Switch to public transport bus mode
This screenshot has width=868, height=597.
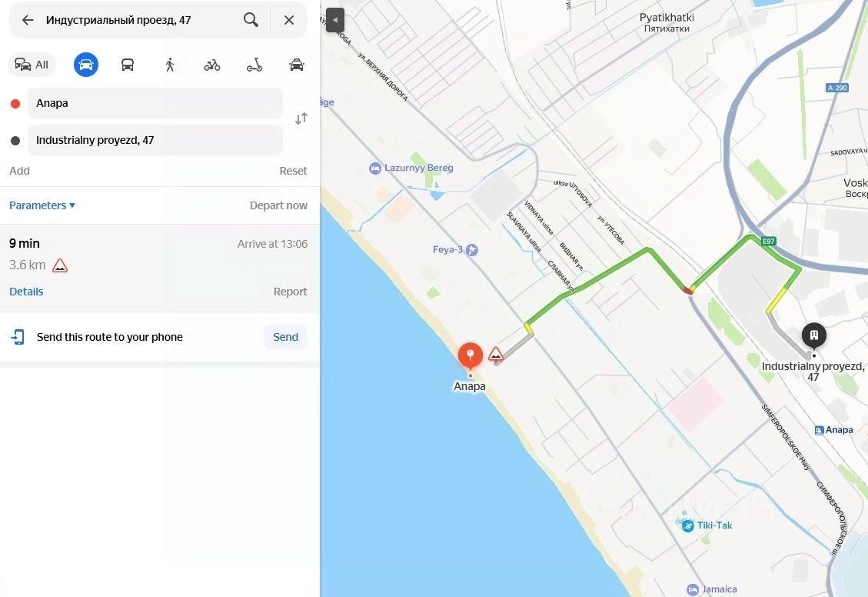(128, 65)
